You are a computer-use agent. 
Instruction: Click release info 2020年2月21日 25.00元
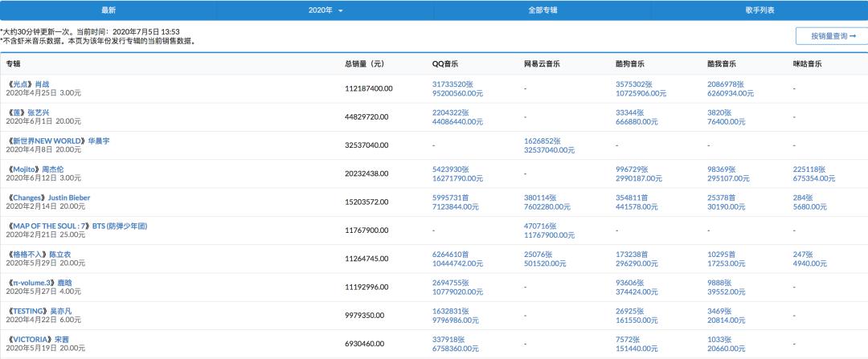point(46,235)
